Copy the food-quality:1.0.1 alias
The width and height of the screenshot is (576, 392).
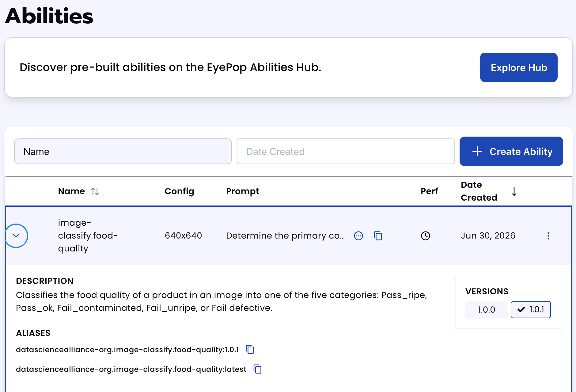pyautogui.click(x=250, y=349)
